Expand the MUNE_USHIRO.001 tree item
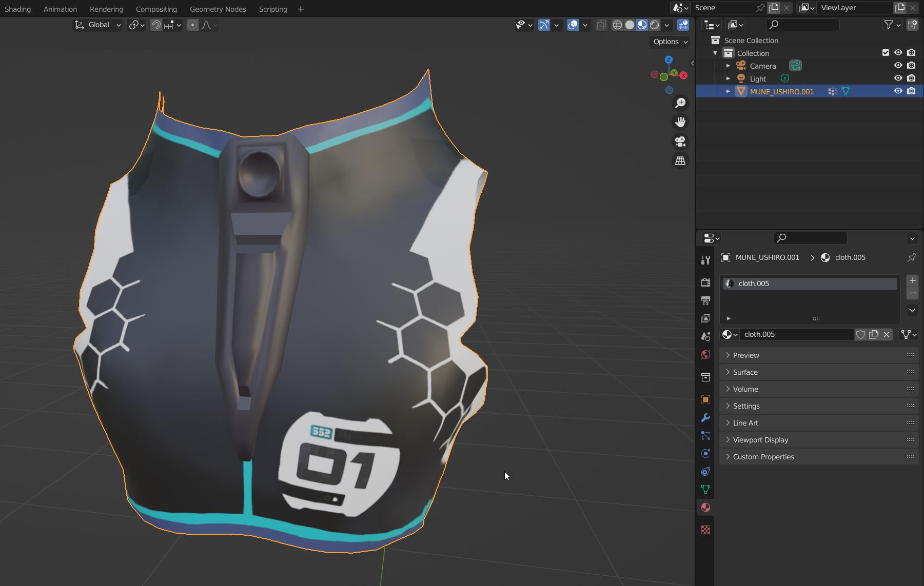 [728, 91]
